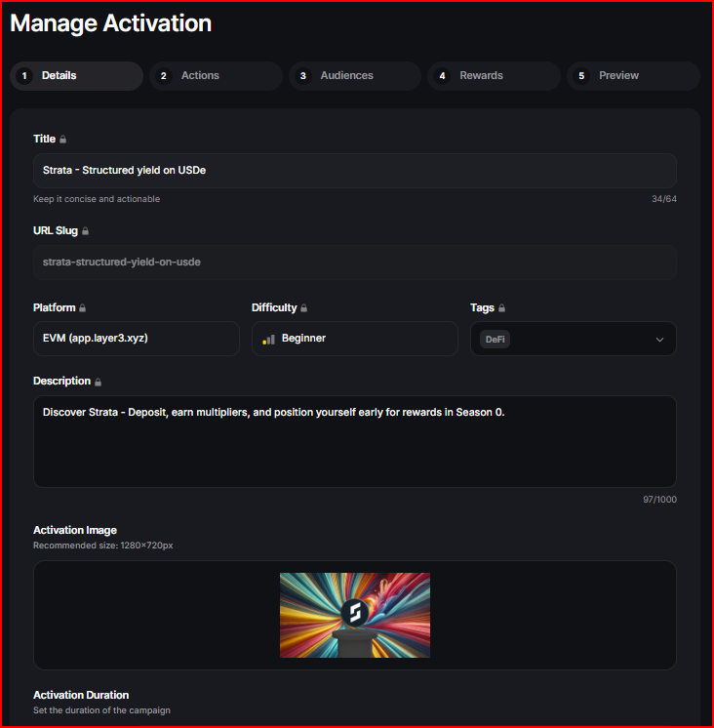
Task: Open the Platform EVM selector
Action: point(136,339)
